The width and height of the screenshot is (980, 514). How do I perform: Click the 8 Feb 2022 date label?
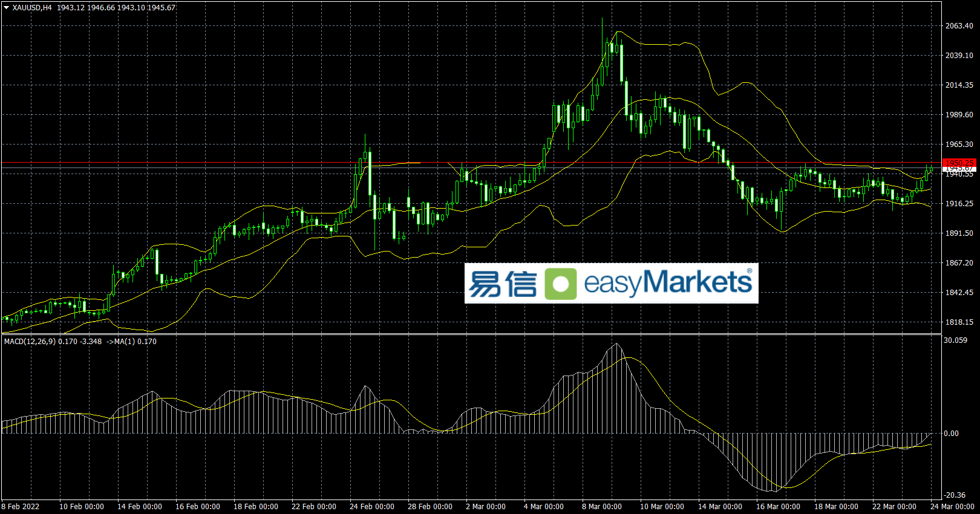21,507
